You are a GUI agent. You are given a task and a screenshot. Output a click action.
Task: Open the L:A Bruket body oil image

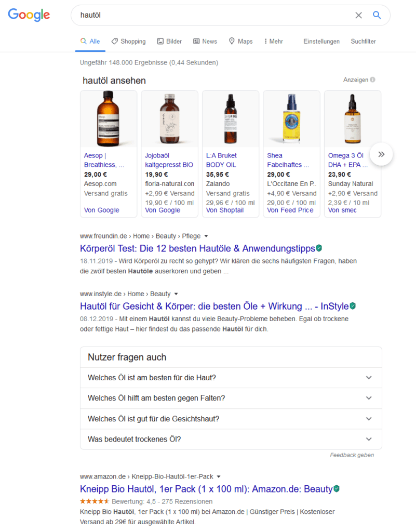pos(231,119)
